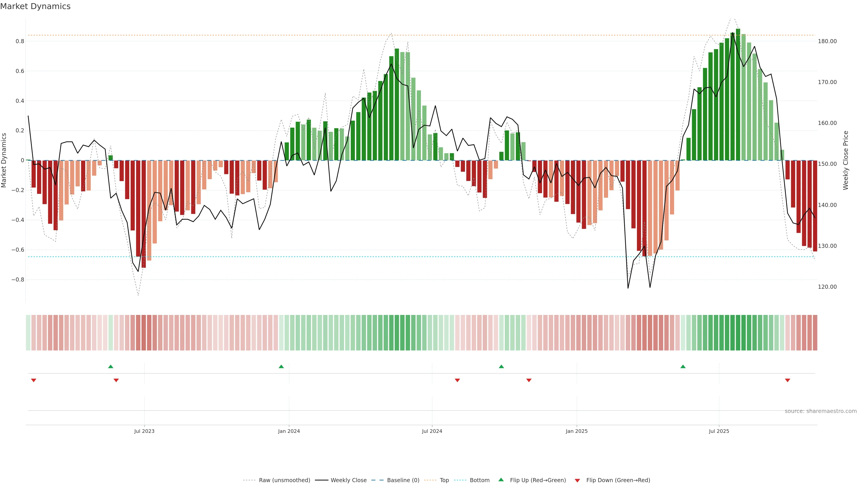Click the 180.00 price tick label

pos(827,41)
